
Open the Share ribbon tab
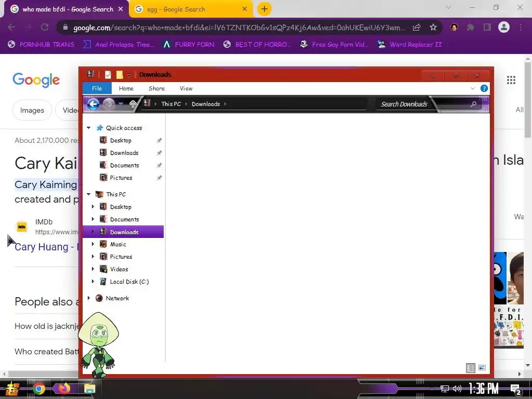pyautogui.click(x=157, y=88)
